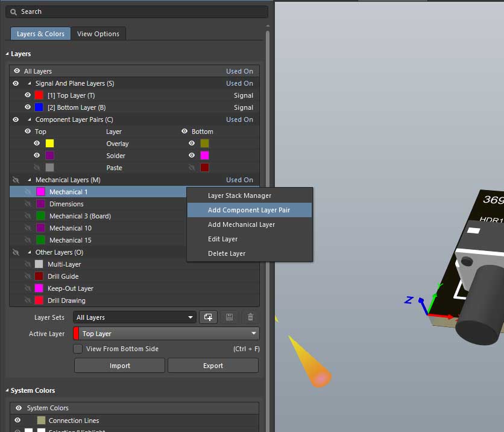Hide the Bottom Layer using eye icon
The width and height of the screenshot is (504, 432).
(x=28, y=107)
